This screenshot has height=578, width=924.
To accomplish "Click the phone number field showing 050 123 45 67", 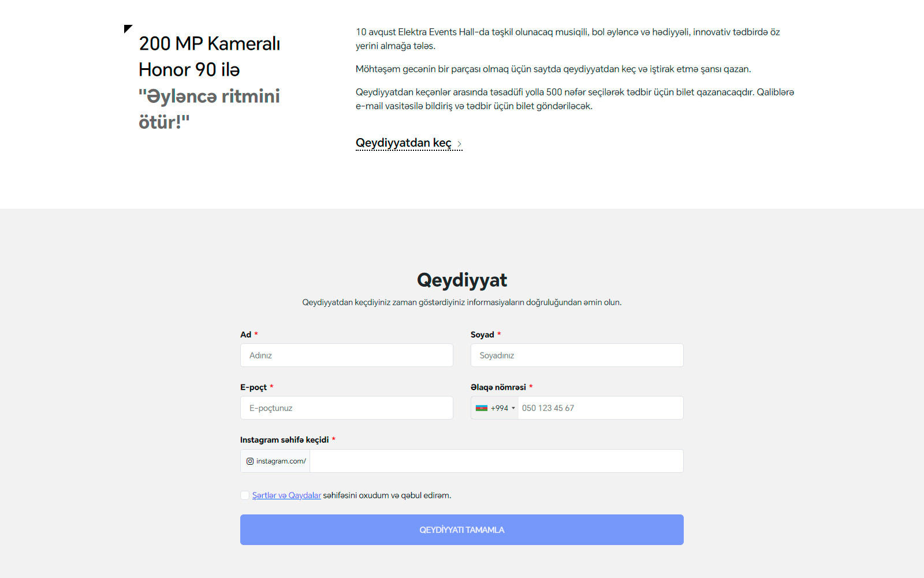I will pos(601,408).
